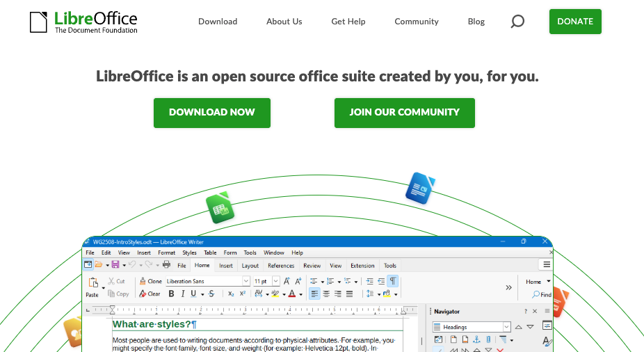This screenshot has width=644, height=352.
Task: Open the Save button dropdown arrow
Action: [124, 265]
